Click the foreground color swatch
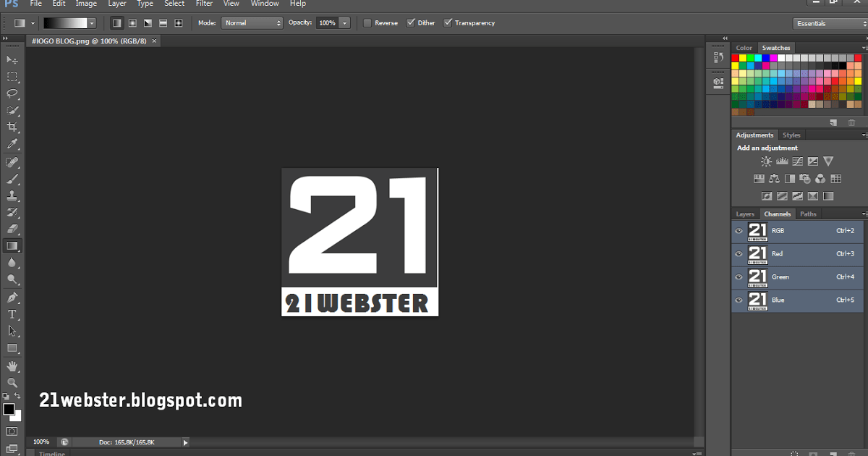This screenshot has height=456, width=868. (9, 410)
